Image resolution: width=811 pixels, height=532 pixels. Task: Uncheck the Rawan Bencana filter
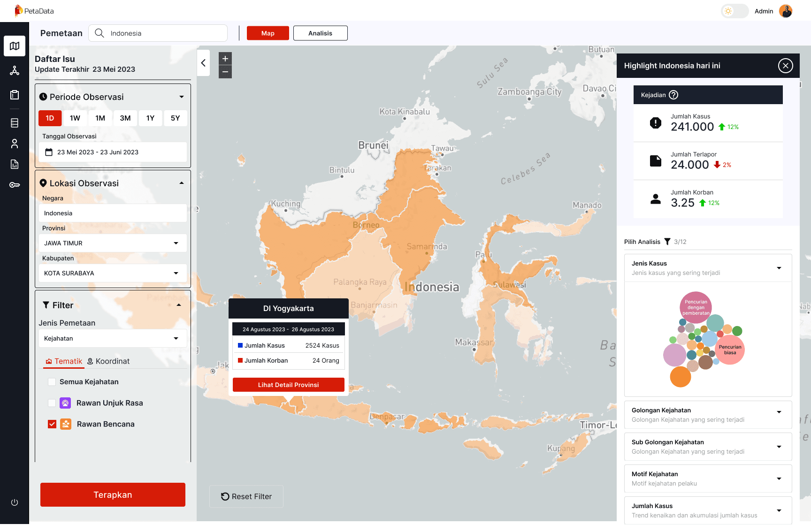click(52, 424)
